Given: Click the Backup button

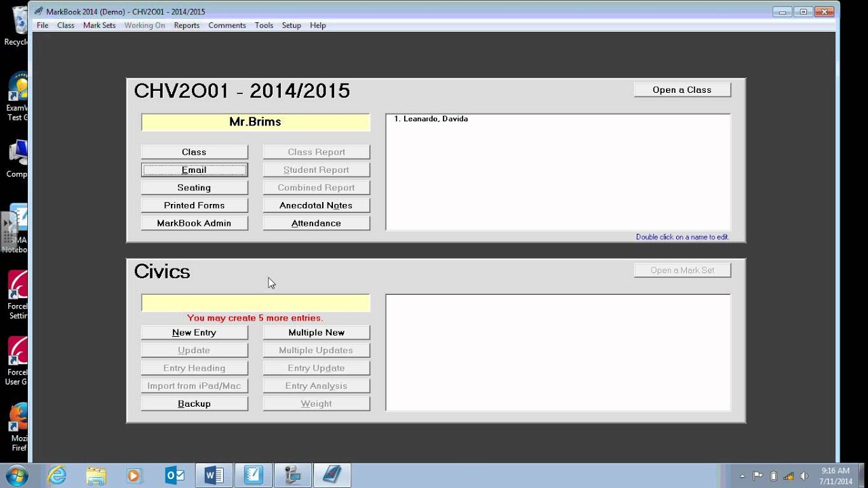Looking at the screenshot, I should (x=194, y=403).
